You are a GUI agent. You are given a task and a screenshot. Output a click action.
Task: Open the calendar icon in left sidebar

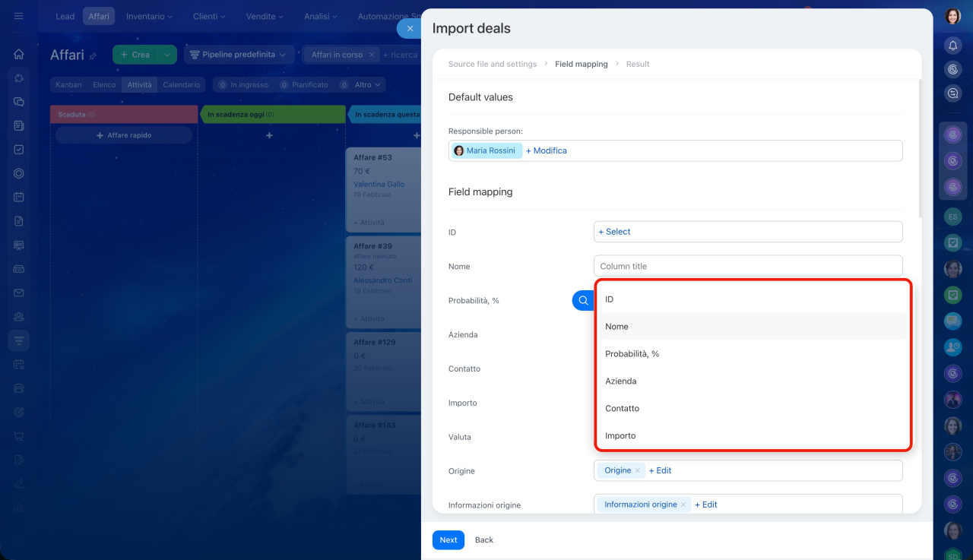click(19, 197)
